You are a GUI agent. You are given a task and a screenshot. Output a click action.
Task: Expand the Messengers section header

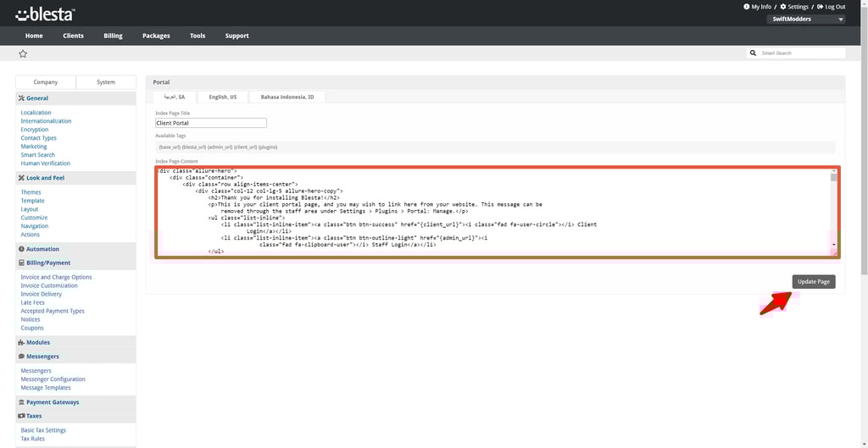(75, 357)
